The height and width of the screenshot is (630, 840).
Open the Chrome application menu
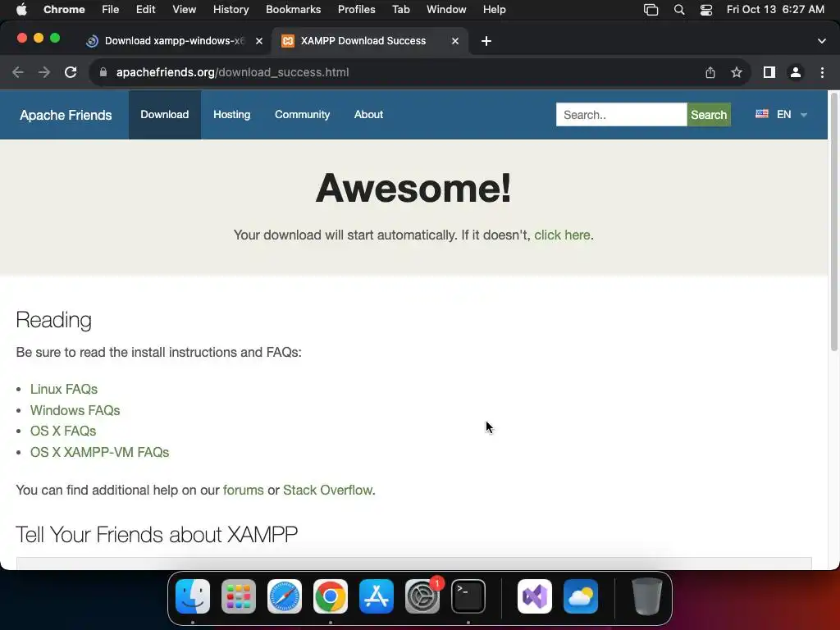pyautogui.click(x=64, y=10)
